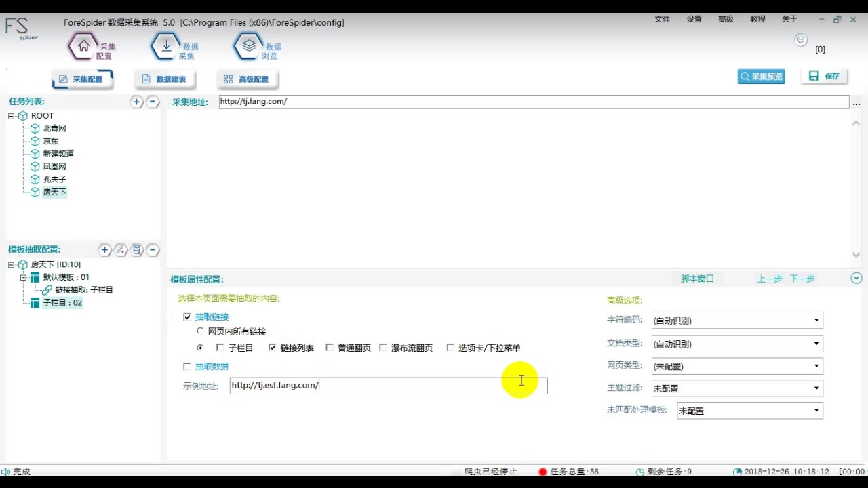Go to 下一步 next step
This screenshot has height=488, width=868.
[802, 279]
